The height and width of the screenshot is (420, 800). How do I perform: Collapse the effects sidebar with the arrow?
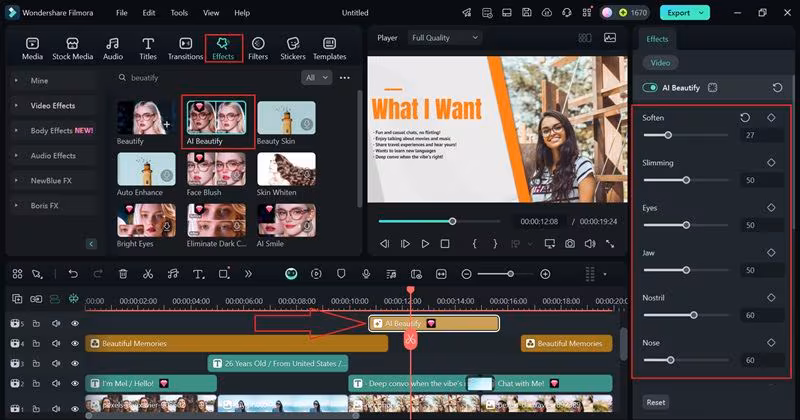coord(91,244)
